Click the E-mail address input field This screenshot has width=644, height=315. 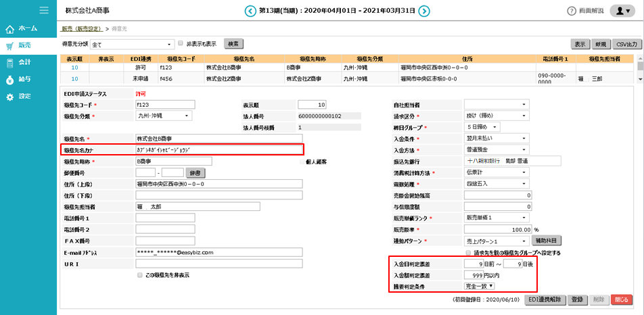[219, 252]
